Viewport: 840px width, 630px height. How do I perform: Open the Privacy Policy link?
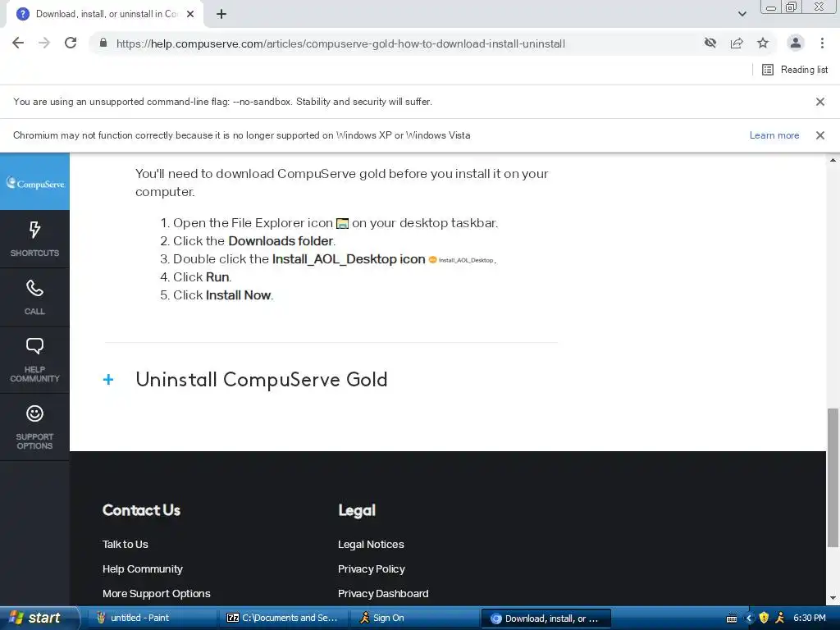point(372,569)
